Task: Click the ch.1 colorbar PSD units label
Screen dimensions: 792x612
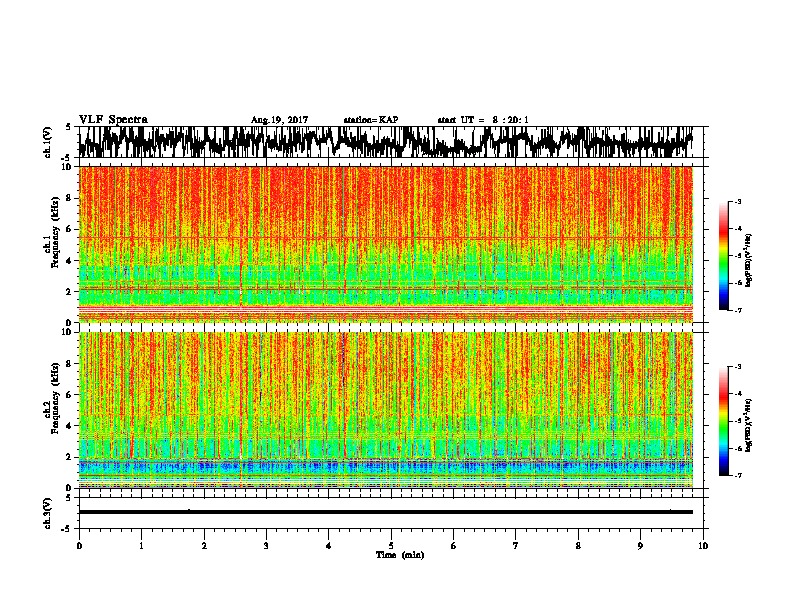Action: pyautogui.click(x=749, y=260)
